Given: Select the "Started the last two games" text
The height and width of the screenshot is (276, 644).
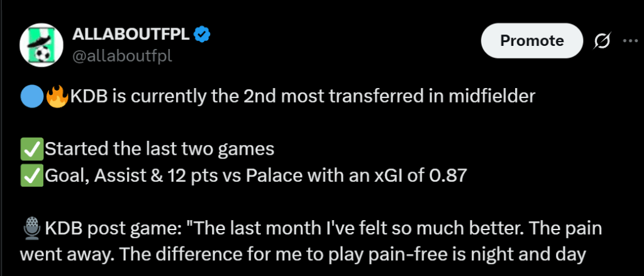Looking at the screenshot, I should [159, 149].
